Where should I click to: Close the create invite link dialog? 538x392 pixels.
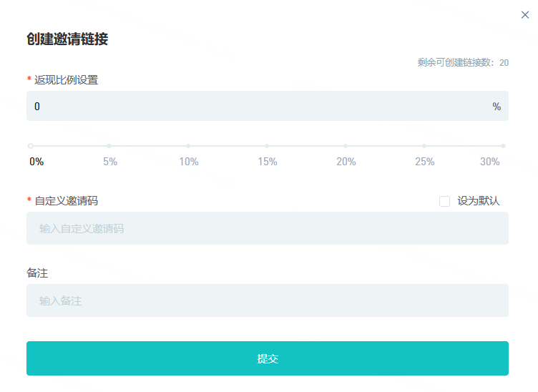525,15
